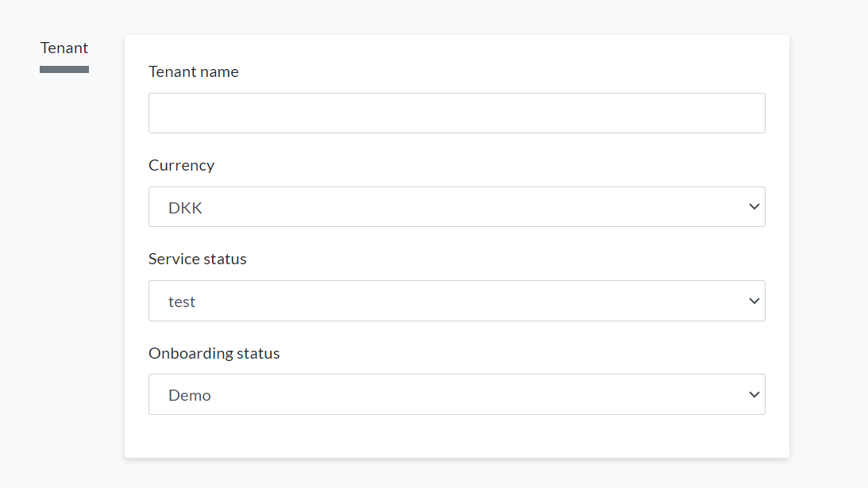Click blank card area below Onboarding dropdown

coord(457,436)
